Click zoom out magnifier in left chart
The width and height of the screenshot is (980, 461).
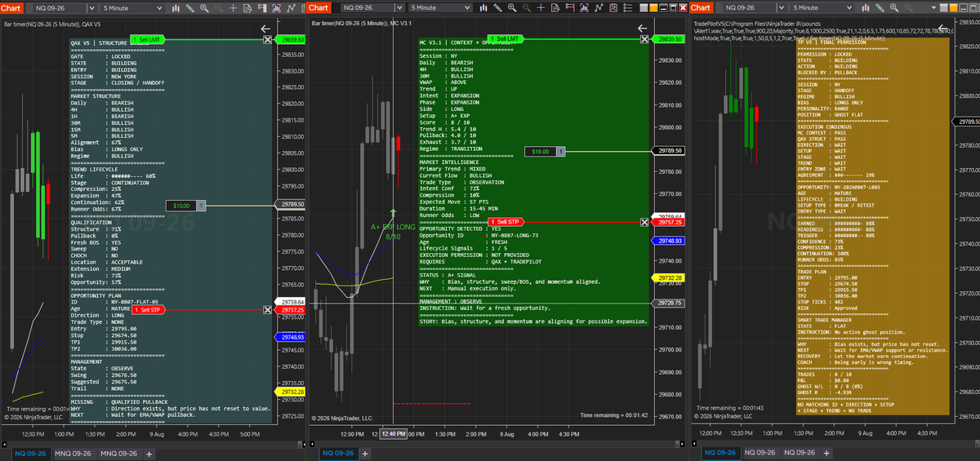pos(218,7)
